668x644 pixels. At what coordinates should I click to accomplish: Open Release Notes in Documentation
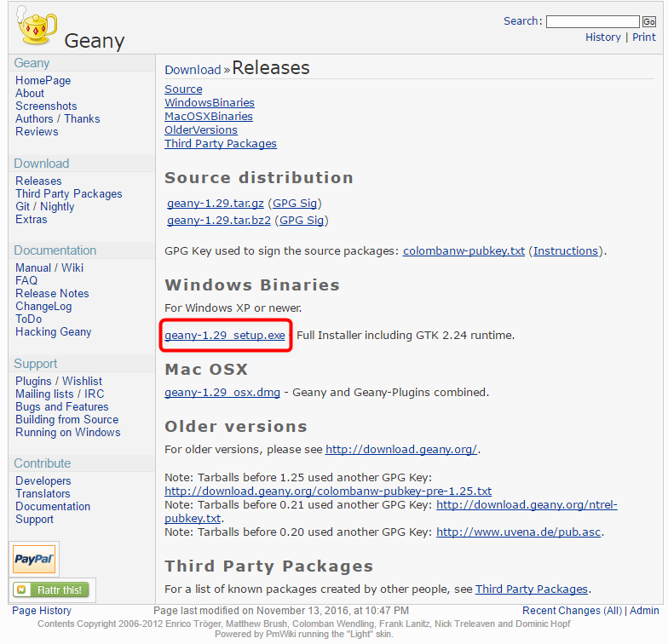click(x=52, y=294)
